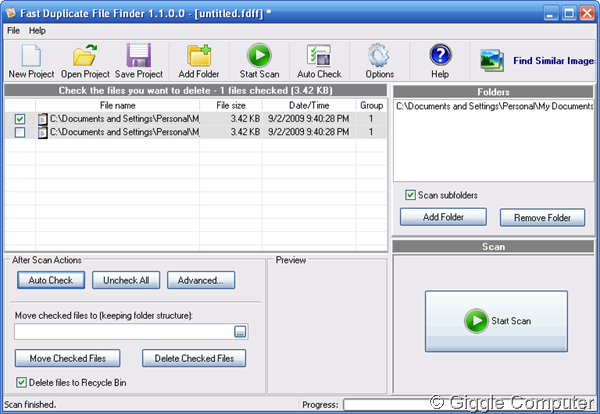Select the second file path in the results
This screenshot has width=600, height=414.
(125, 132)
